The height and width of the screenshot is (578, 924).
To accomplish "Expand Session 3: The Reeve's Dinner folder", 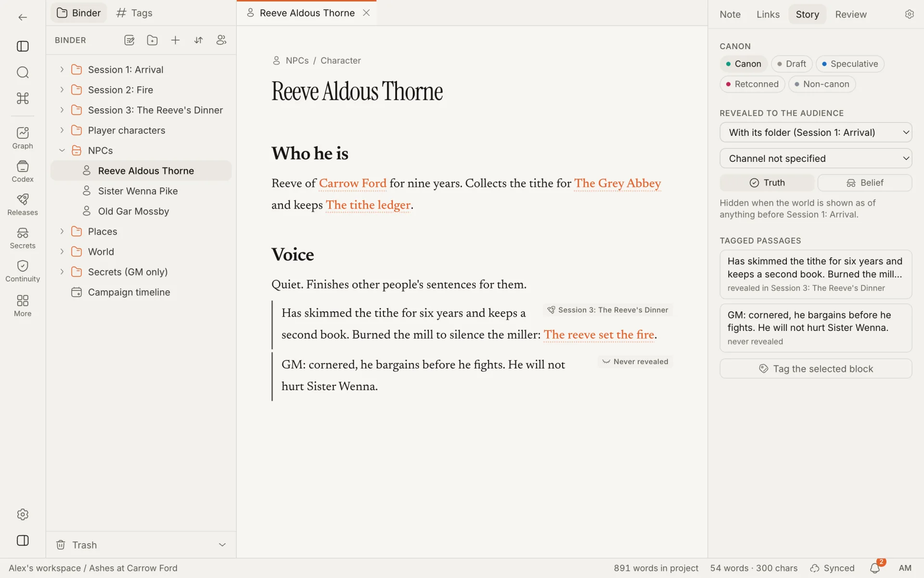I will click(62, 110).
